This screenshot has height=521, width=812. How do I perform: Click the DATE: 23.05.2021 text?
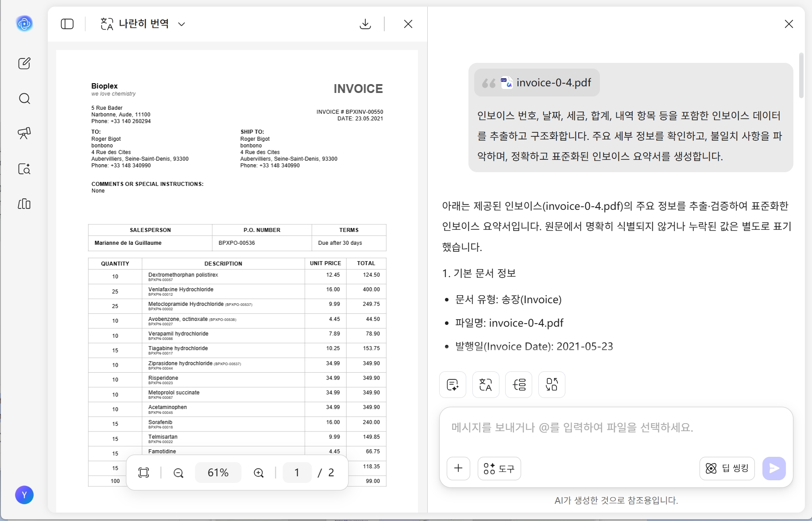pos(360,119)
